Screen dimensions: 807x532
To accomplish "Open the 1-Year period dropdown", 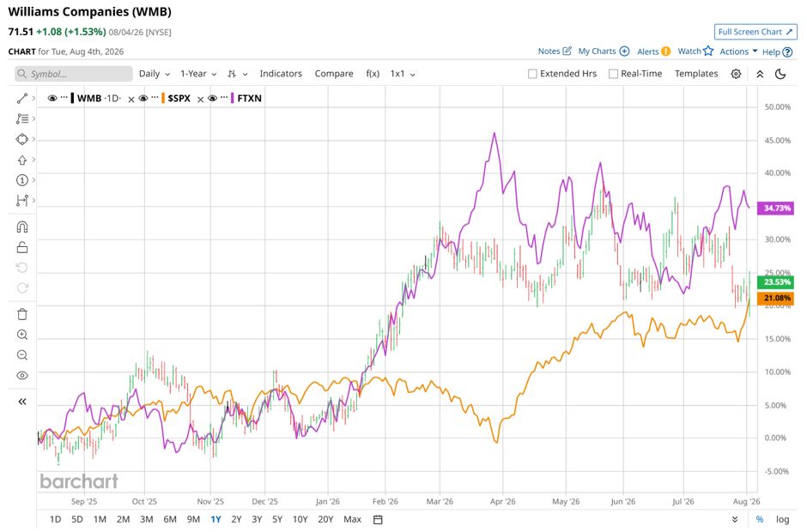I will 198,74.
